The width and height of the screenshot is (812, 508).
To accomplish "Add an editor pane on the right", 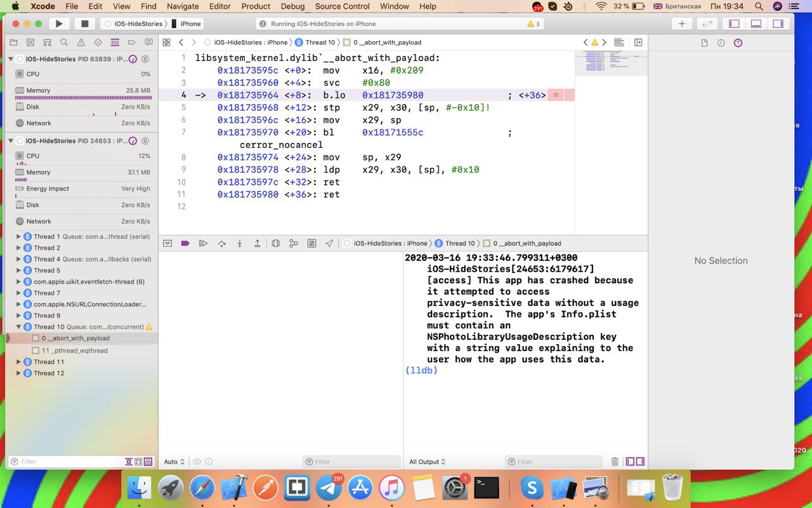I will pyautogui.click(x=638, y=43).
